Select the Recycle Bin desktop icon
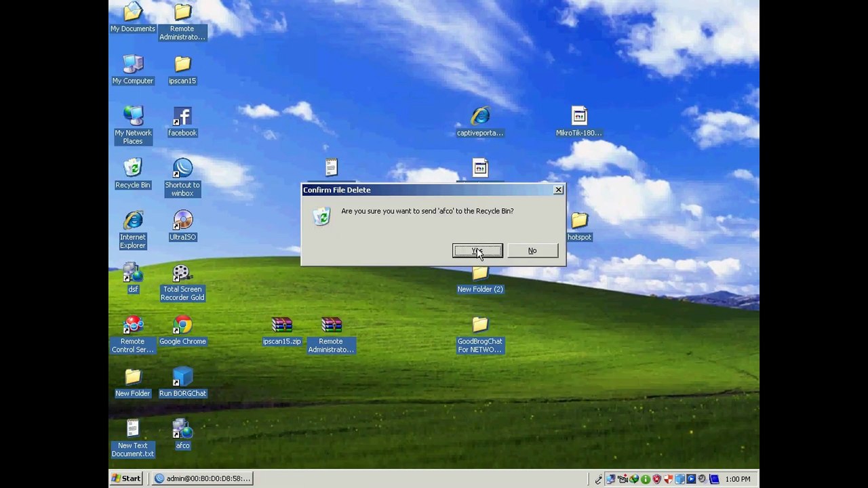This screenshot has width=868, height=488. pos(133,174)
